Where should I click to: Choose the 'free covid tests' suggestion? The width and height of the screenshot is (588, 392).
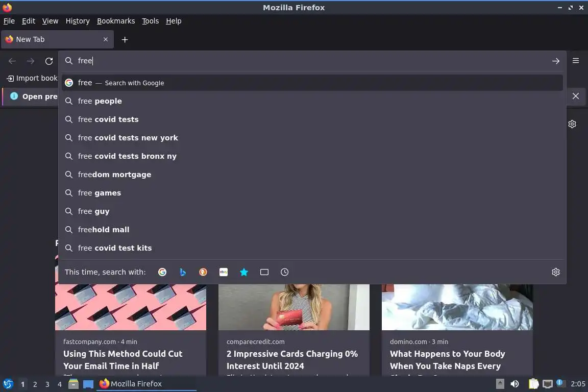click(312, 119)
